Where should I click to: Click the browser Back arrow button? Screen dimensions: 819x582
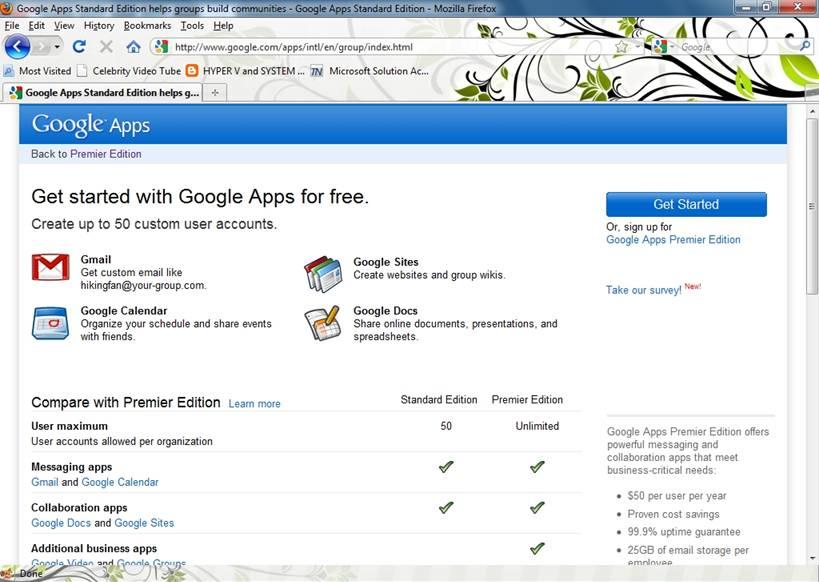click(x=17, y=47)
